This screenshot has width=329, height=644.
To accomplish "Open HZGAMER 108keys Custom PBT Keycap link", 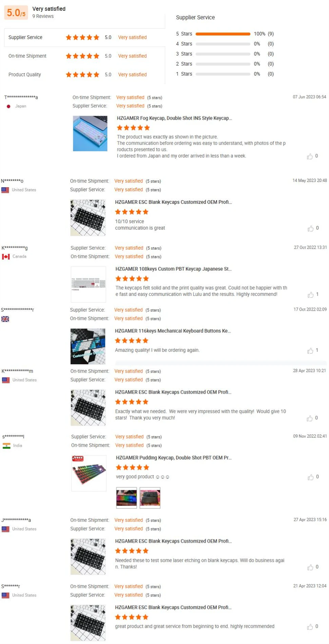I will tap(173, 269).
